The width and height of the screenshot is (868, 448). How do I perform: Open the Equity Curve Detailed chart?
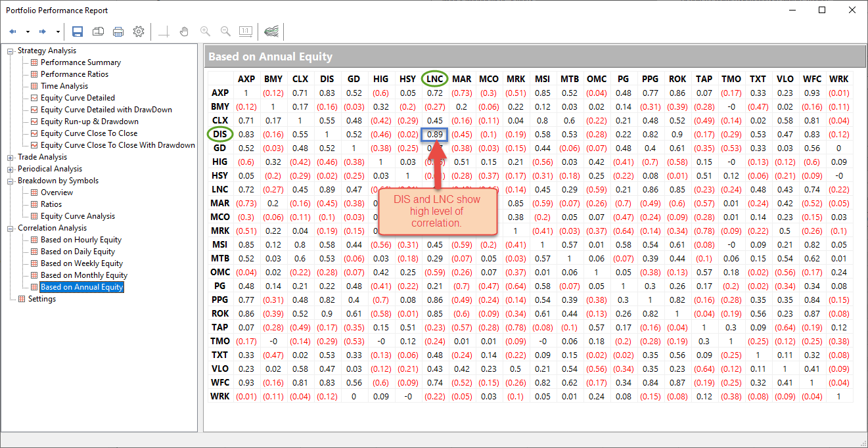point(78,98)
